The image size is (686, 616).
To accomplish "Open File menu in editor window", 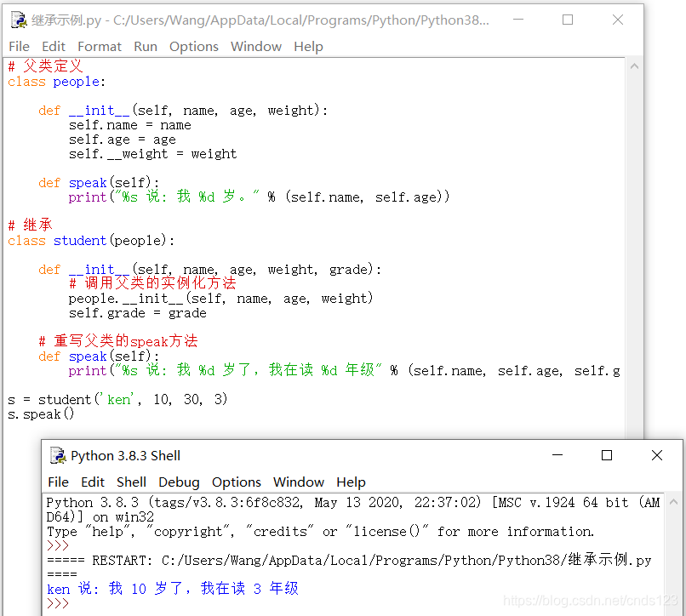I will click(x=20, y=47).
